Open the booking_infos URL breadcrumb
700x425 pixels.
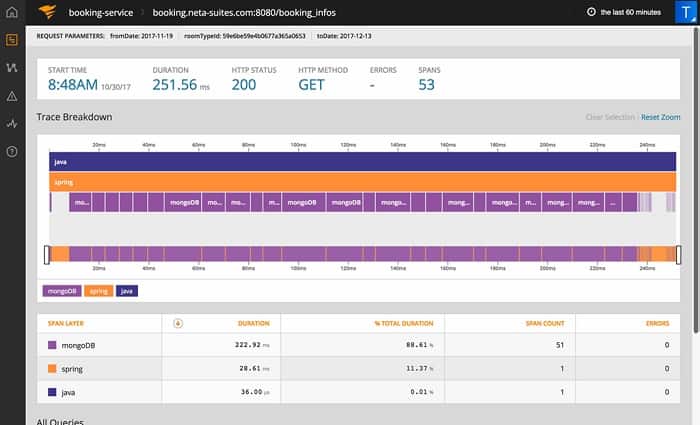(244, 12)
